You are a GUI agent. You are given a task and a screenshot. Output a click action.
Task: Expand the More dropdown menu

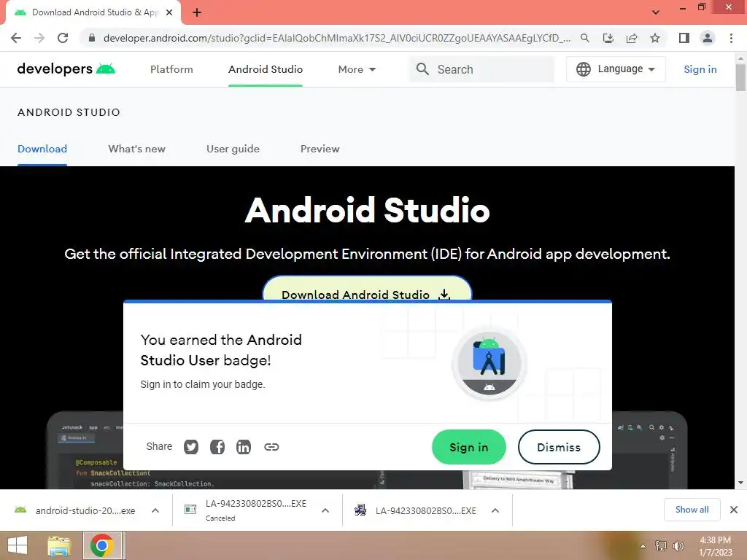coord(357,69)
